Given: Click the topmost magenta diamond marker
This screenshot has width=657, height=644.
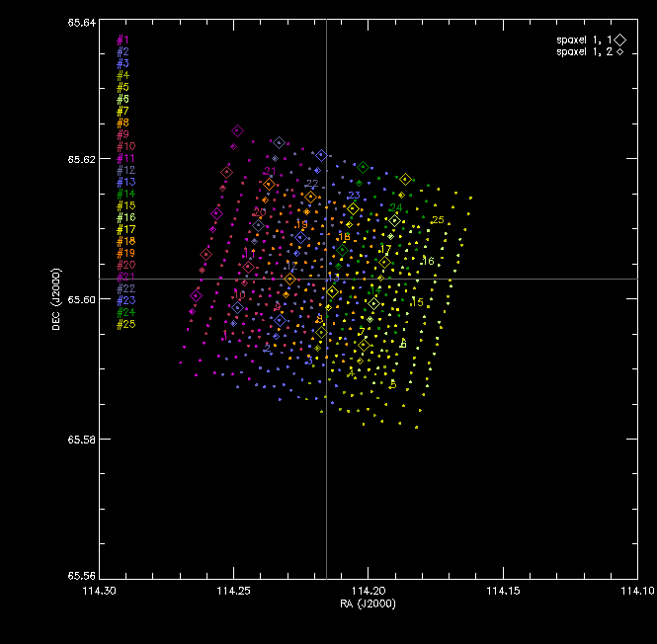Looking at the screenshot, I should click(x=237, y=131).
